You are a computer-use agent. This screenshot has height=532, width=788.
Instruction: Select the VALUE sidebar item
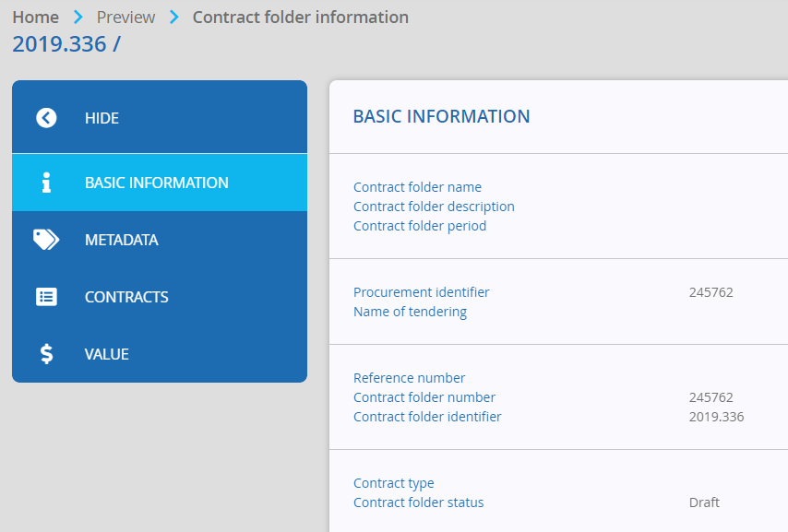160,354
